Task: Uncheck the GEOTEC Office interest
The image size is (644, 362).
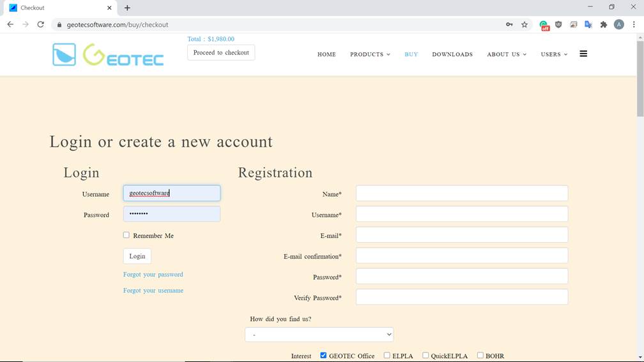Action: pyautogui.click(x=323, y=356)
